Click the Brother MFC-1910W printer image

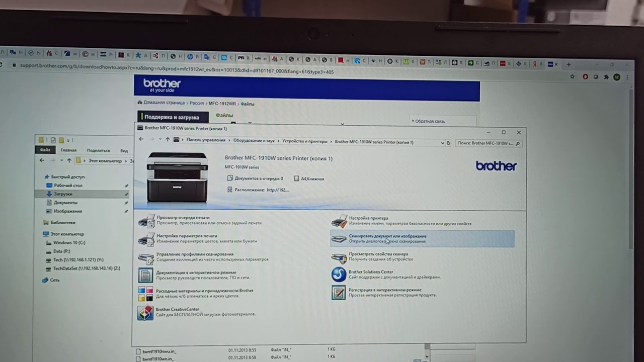[x=178, y=177]
